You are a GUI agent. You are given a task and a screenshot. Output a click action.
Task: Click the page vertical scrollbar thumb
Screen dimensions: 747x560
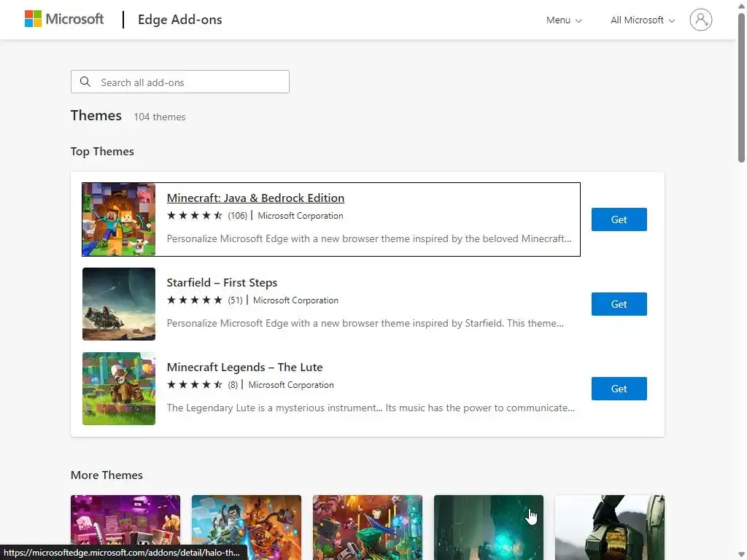[x=741, y=88]
